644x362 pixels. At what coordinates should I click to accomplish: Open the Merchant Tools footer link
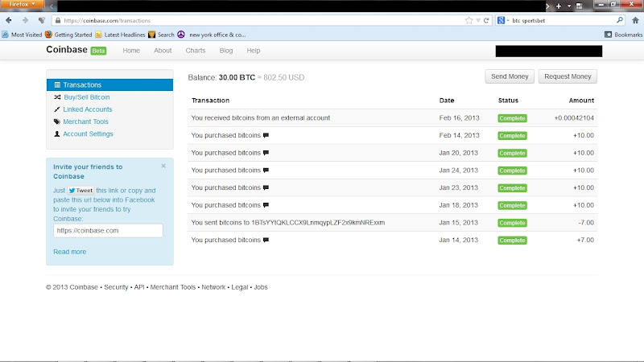(173, 287)
